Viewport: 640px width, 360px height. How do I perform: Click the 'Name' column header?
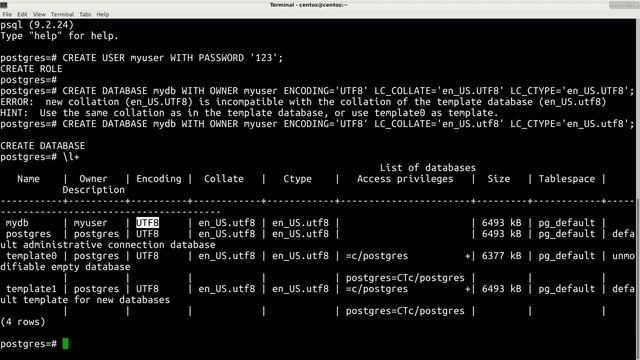click(29, 179)
